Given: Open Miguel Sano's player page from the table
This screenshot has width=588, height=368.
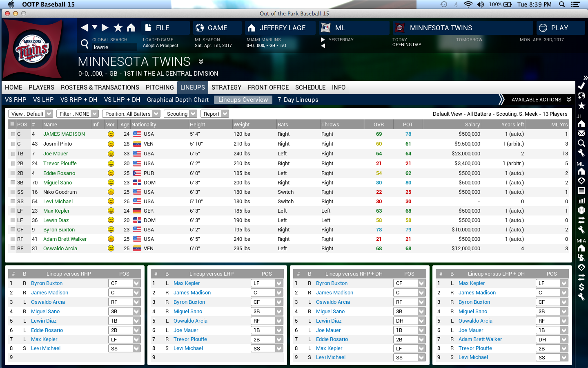Looking at the screenshot, I should tap(58, 183).
